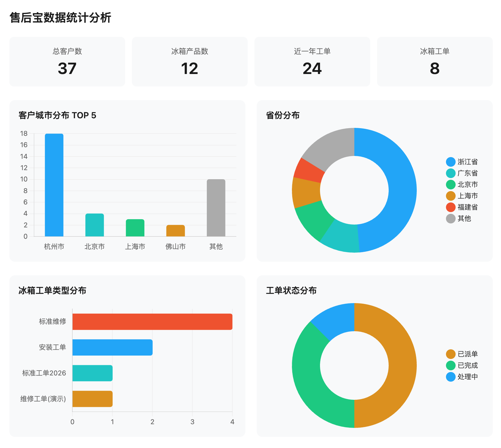Viewport: 501px width, 448px height.
Task: Click the 总客户数 card showing 37
Action: coord(67,62)
